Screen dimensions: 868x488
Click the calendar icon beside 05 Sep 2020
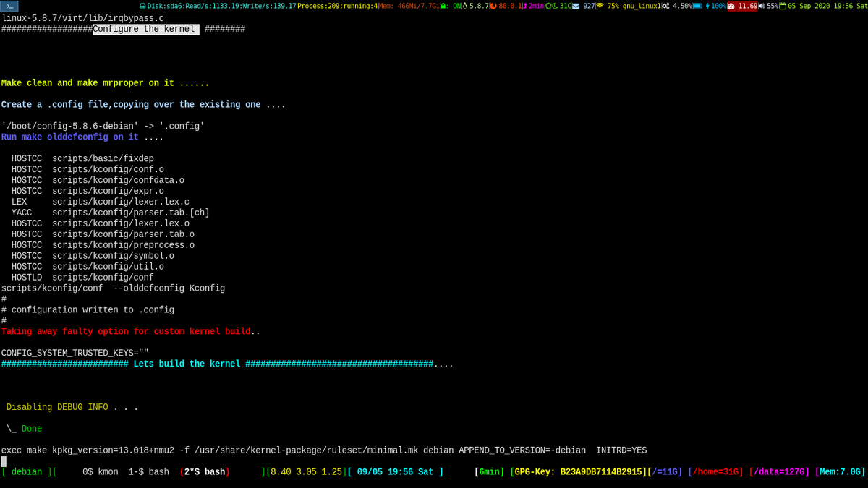tap(783, 6)
